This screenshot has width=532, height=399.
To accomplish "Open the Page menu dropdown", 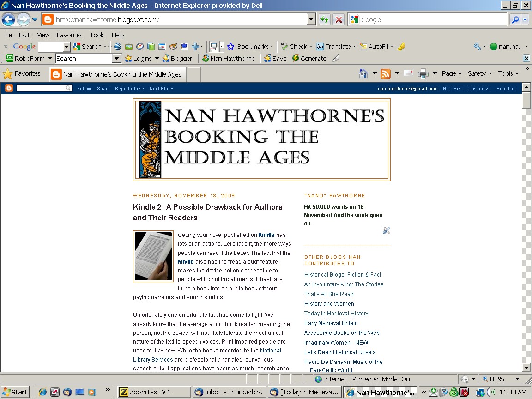I will (452, 73).
